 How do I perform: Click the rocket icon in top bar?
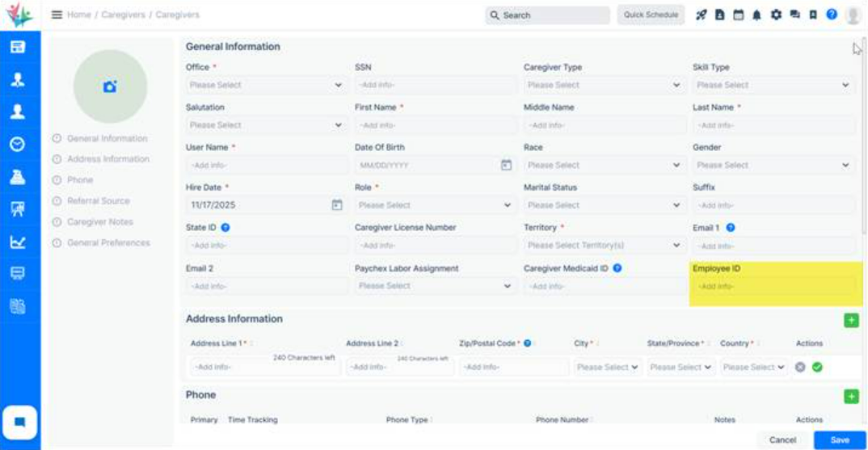(702, 15)
